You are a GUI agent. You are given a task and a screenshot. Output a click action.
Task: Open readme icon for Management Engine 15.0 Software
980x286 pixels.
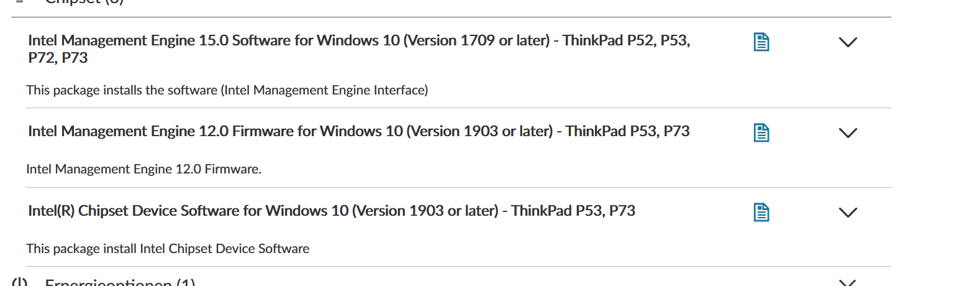(x=761, y=42)
